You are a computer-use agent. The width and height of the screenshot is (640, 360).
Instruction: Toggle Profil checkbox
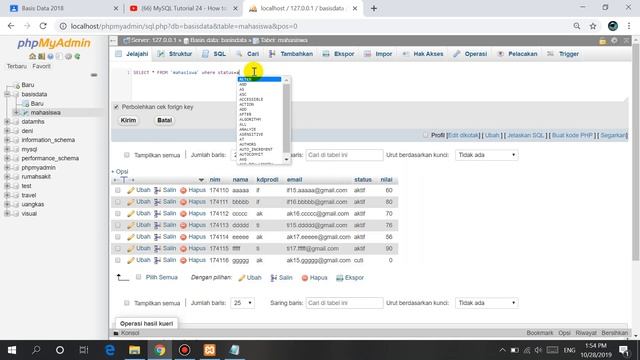(426, 135)
